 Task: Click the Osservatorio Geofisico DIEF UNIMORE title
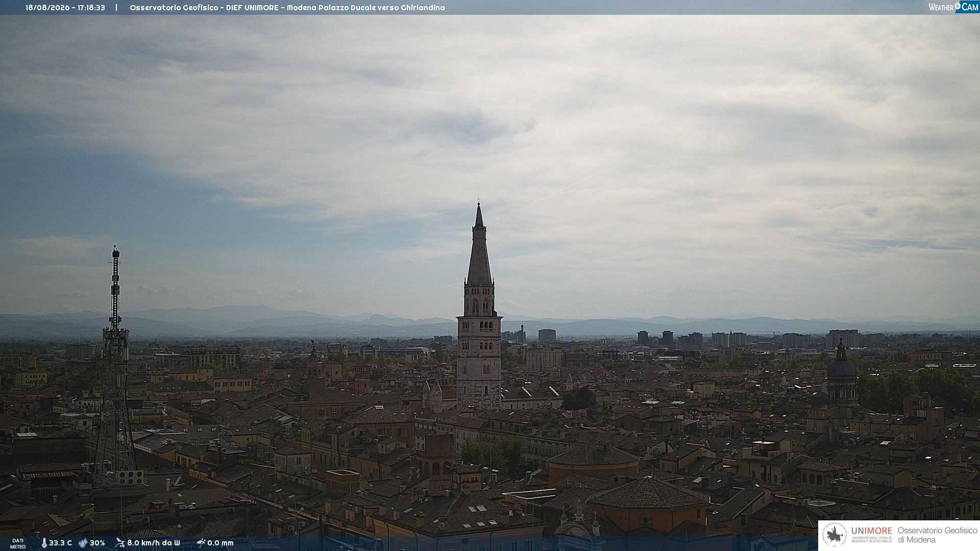pyautogui.click(x=204, y=8)
